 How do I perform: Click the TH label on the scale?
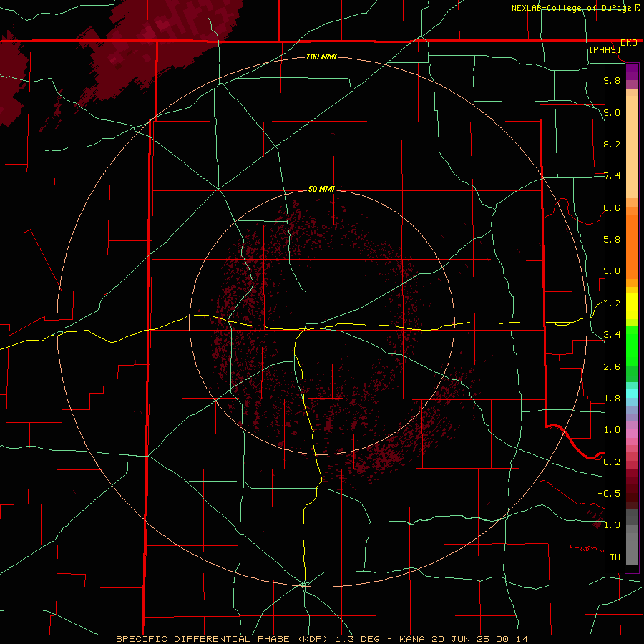615,557
